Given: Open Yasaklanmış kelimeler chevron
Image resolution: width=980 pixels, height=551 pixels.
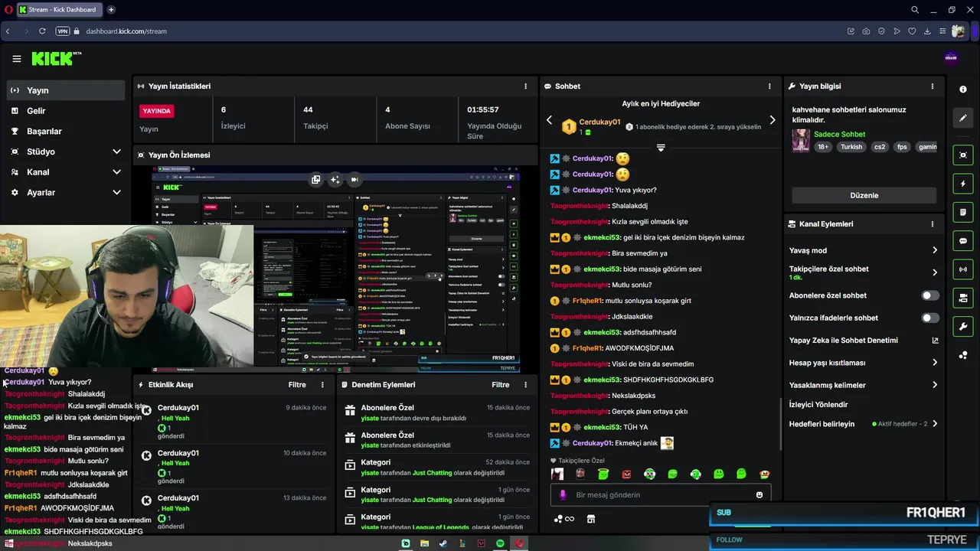Looking at the screenshot, I should (x=935, y=385).
